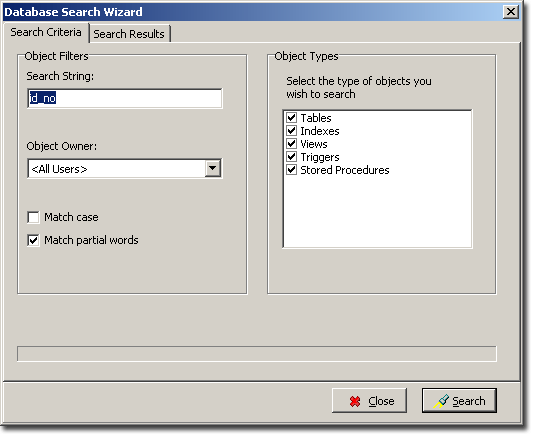Toggle the Indexes object type checkbox

[291, 131]
